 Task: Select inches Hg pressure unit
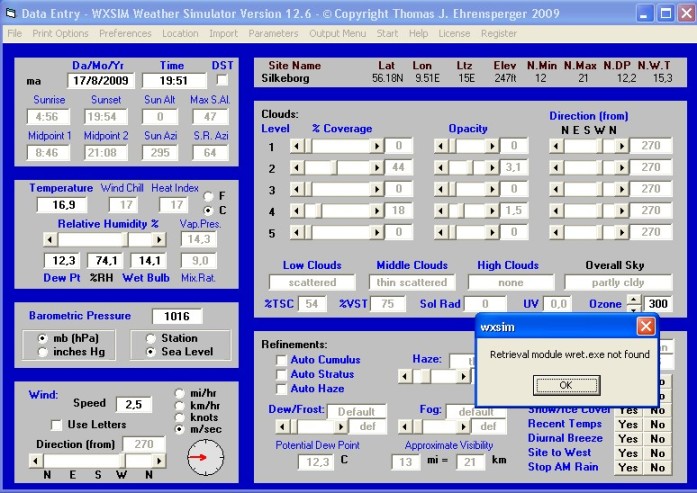pyautogui.click(x=43, y=352)
